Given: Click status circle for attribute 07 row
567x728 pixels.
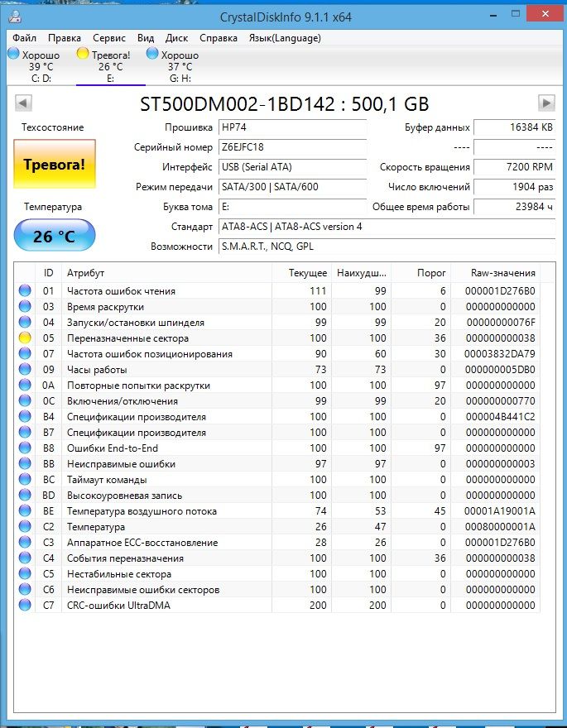Looking at the screenshot, I should click(25, 354).
